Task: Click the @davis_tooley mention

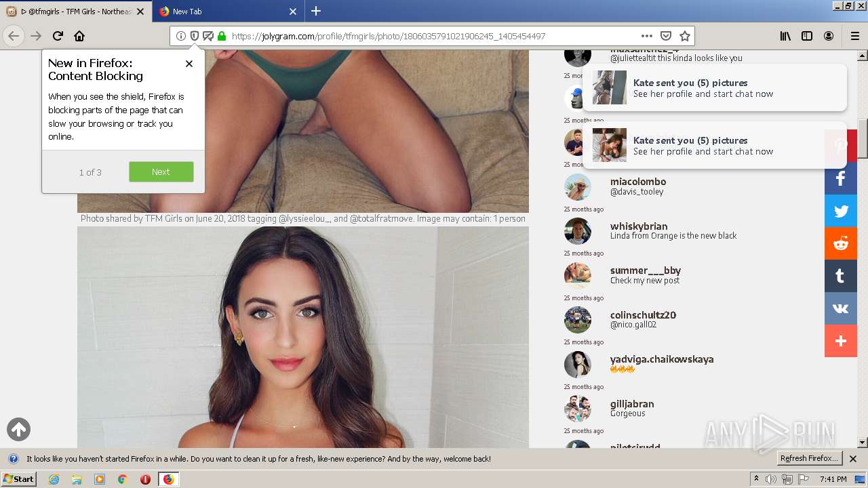Action: [637, 192]
